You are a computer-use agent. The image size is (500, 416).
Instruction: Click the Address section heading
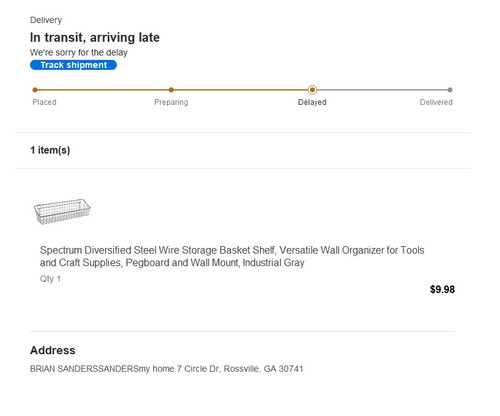click(53, 350)
